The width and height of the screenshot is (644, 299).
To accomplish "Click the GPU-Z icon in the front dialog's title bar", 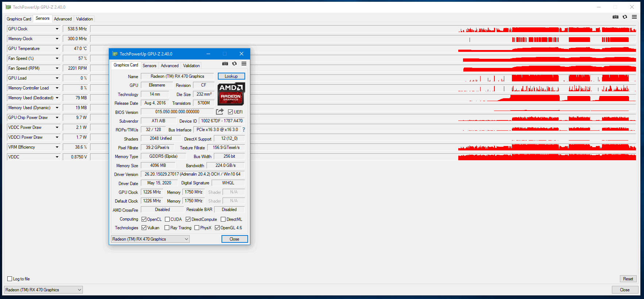I will [115, 54].
